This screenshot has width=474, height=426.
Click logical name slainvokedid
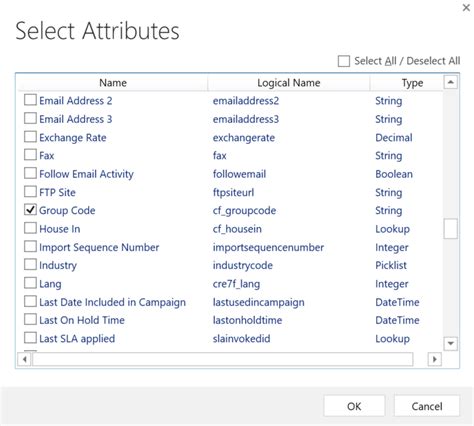coord(241,339)
